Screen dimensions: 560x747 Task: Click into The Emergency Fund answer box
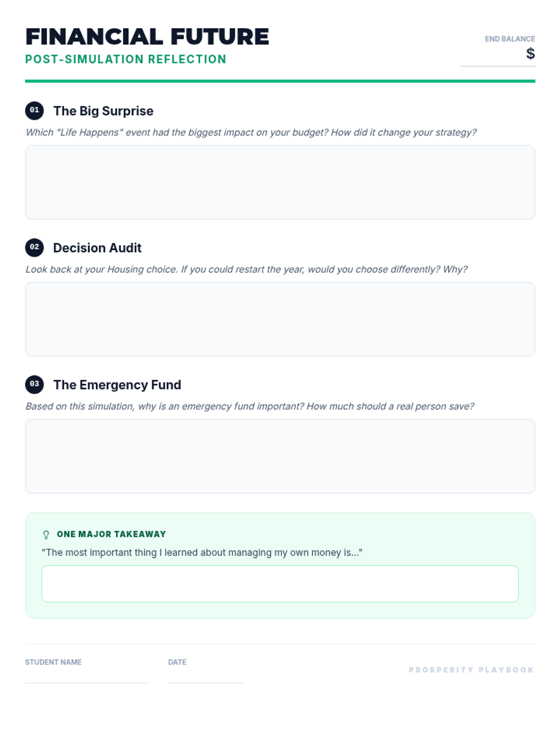point(280,456)
